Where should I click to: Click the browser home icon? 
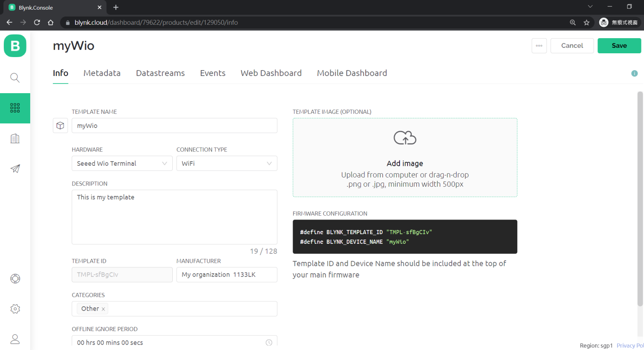pyautogui.click(x=51, y=22)
